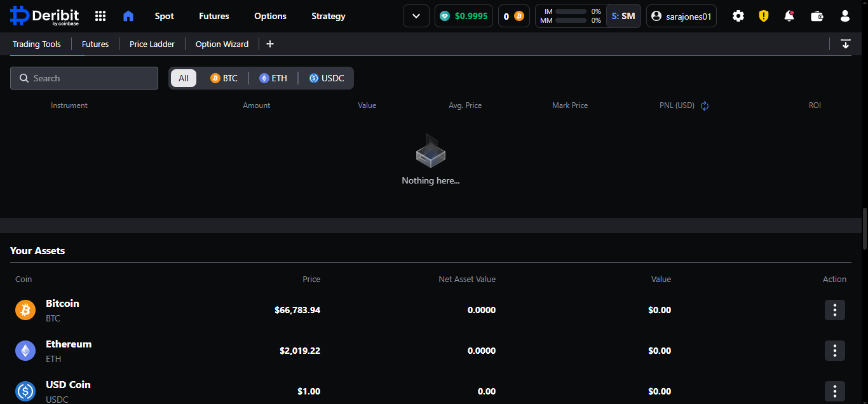Open the notifications bell
Image resolution: width=868 pixels, height=404 pixels.
[789, 16]
